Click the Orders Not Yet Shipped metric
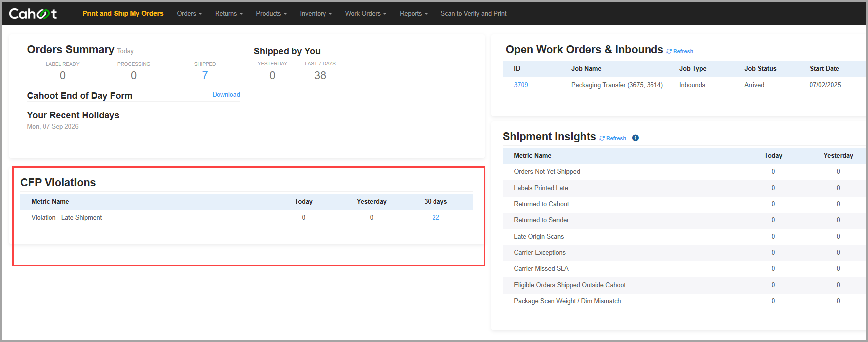The image size is (868, 342). tap(547, 171)
